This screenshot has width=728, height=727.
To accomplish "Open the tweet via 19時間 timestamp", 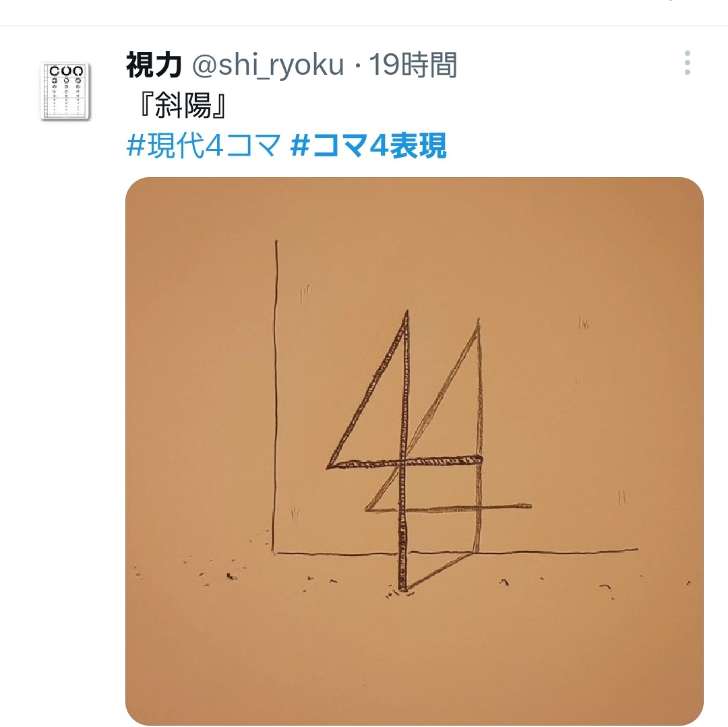I will click(x=413, y=65).
